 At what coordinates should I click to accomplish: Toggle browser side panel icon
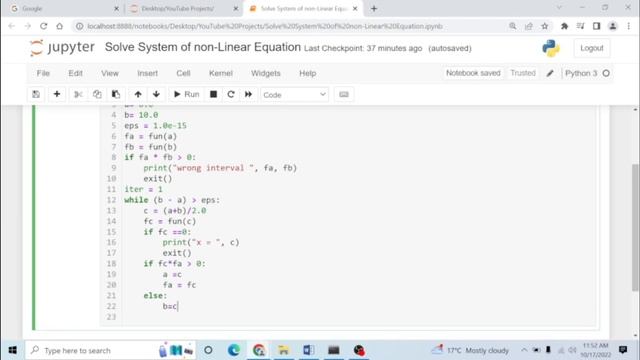click(x=596, y=26)
